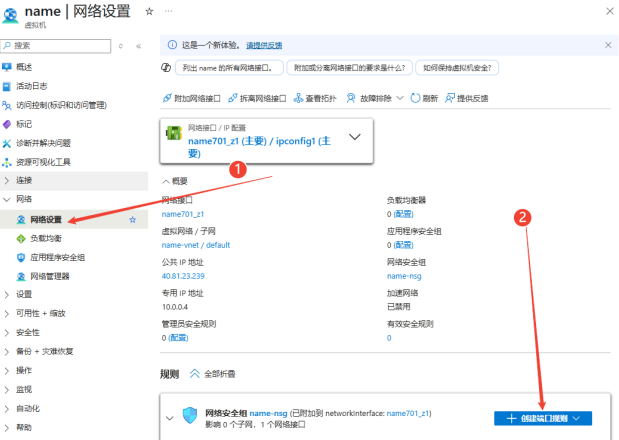Expand the network interface IP configuration selector
The width and height of the screenshot is (619, 440).
coord(355,138)
